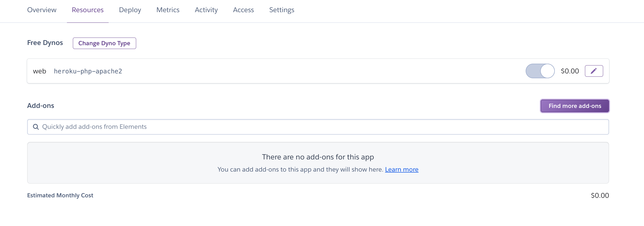Open the Activity tab
Image resolution: width=644 pixels, height=226 pixels.
click(x=206, y=10)
